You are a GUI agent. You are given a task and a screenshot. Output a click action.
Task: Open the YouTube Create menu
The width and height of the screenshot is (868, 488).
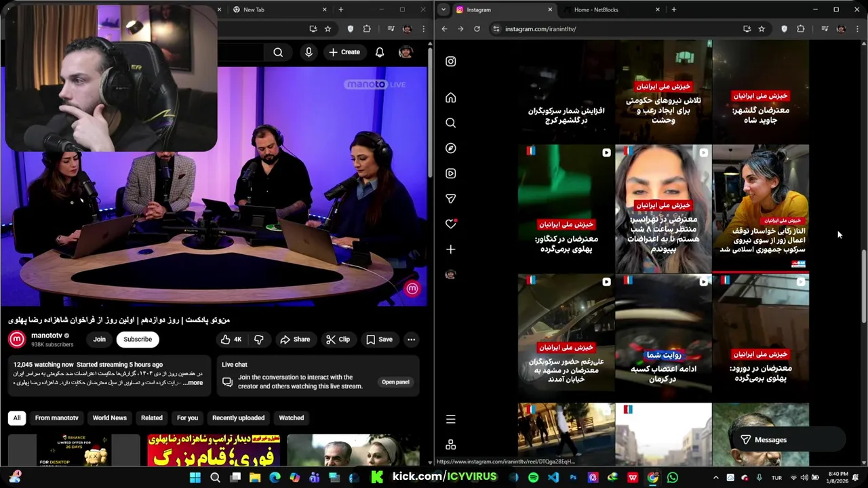click(x=344, y=52)
